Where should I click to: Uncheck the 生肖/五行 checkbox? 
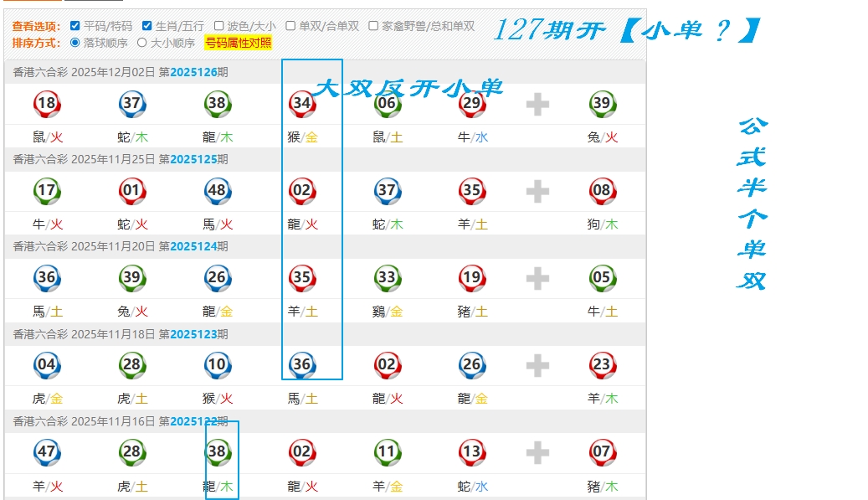click(147, 26)
